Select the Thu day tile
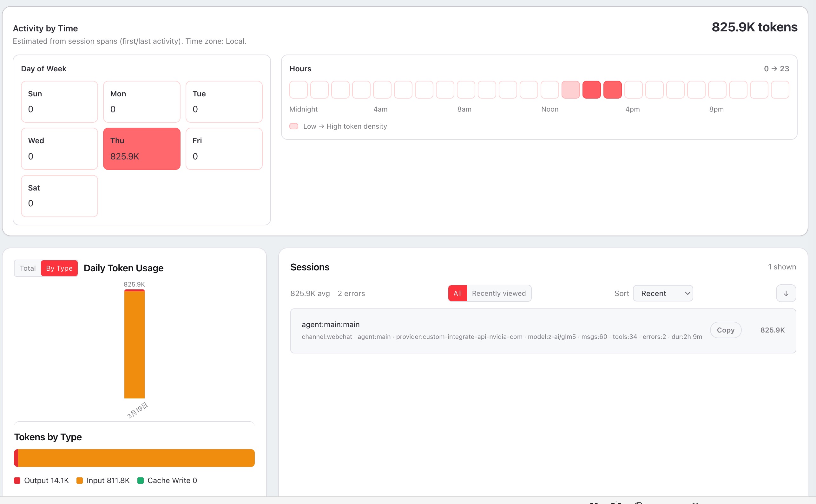816x504 pixels. [x=141, y=149]
